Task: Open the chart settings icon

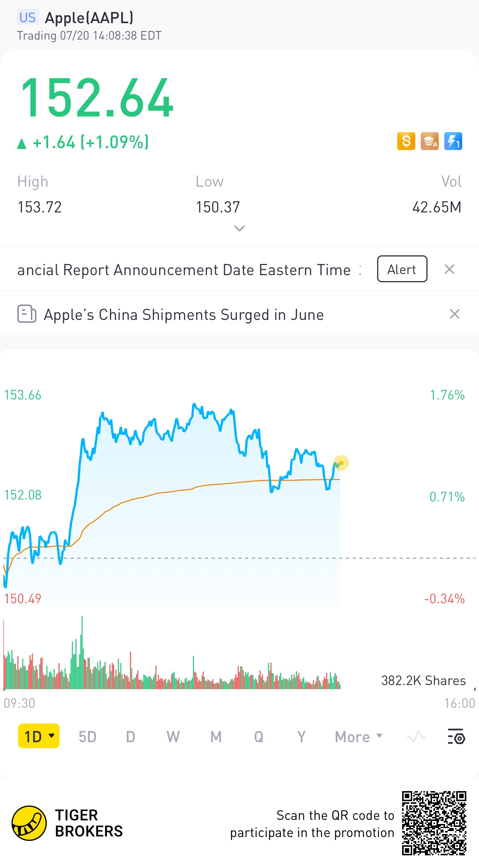Action: [x=456, y=737]
